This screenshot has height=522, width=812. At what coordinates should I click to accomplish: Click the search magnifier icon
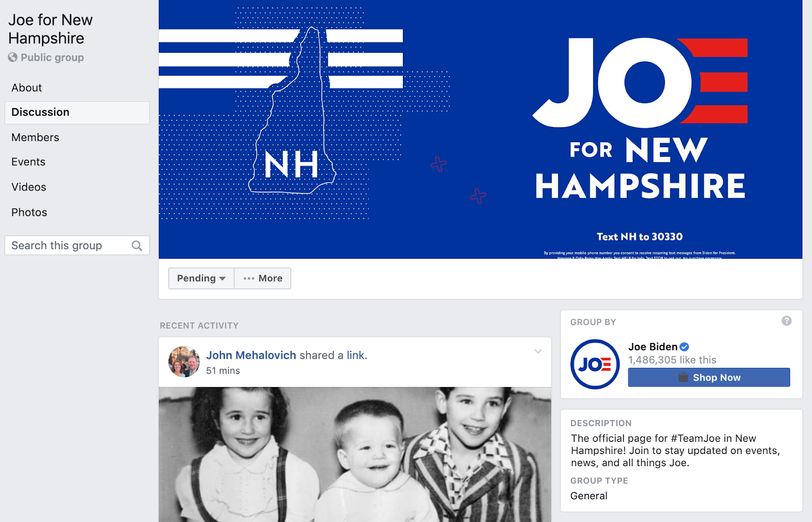click(x=137, y=246)
